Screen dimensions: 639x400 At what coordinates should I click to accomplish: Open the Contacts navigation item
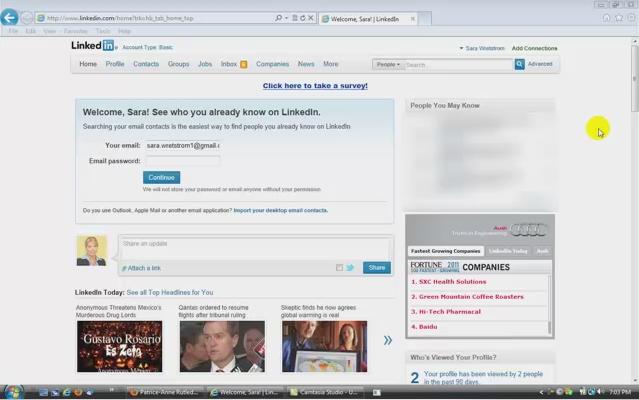(146, 64)
